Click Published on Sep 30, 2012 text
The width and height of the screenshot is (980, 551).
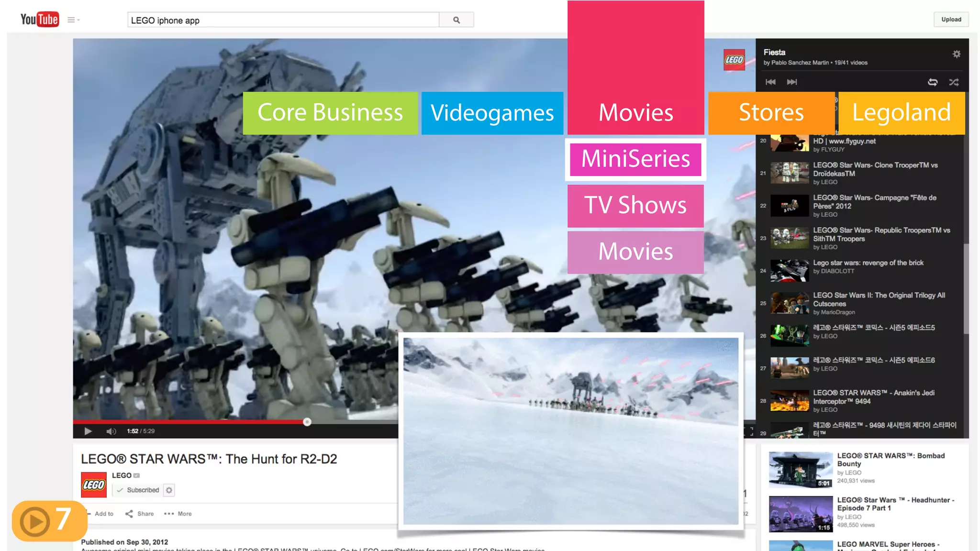(x=124, y=542)
